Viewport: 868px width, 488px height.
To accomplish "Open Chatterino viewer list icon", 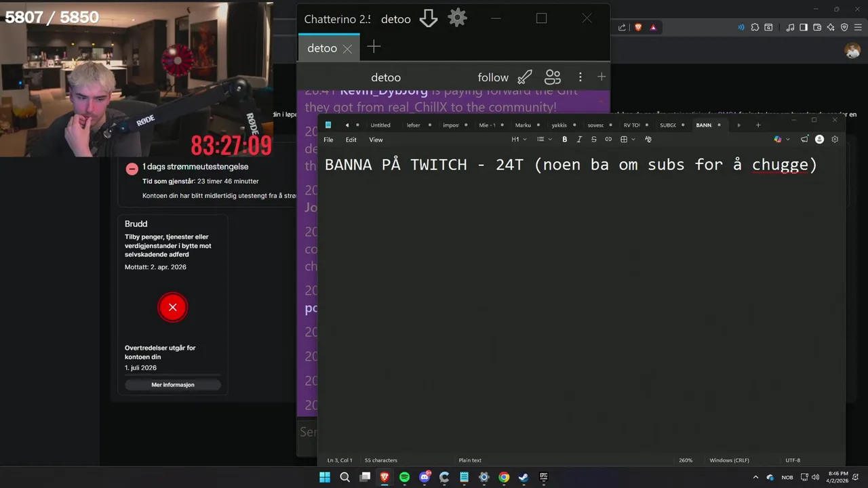I will pyautogui.click(x=553, y=77).
